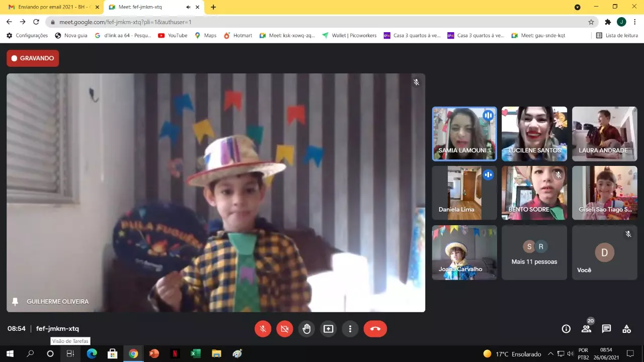Bookmark this page with star icon
644x362 pixels.
591,22
